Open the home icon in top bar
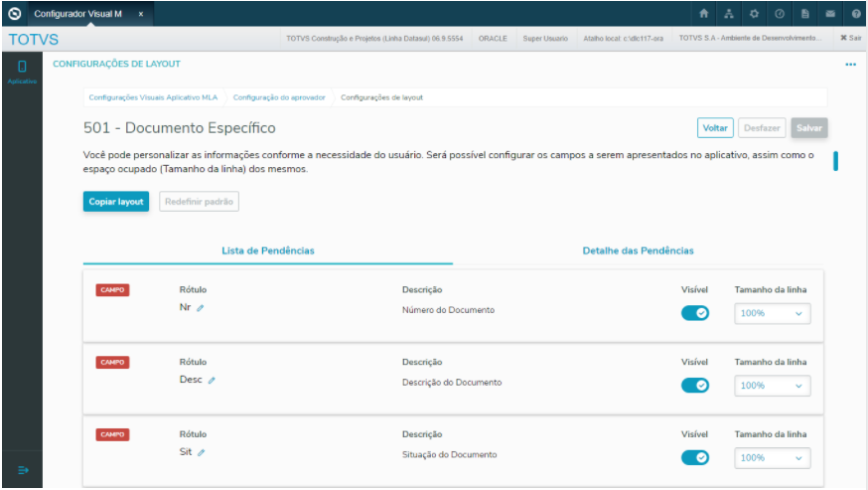This screenshot has height=490, width=868. tap(703, 14)
